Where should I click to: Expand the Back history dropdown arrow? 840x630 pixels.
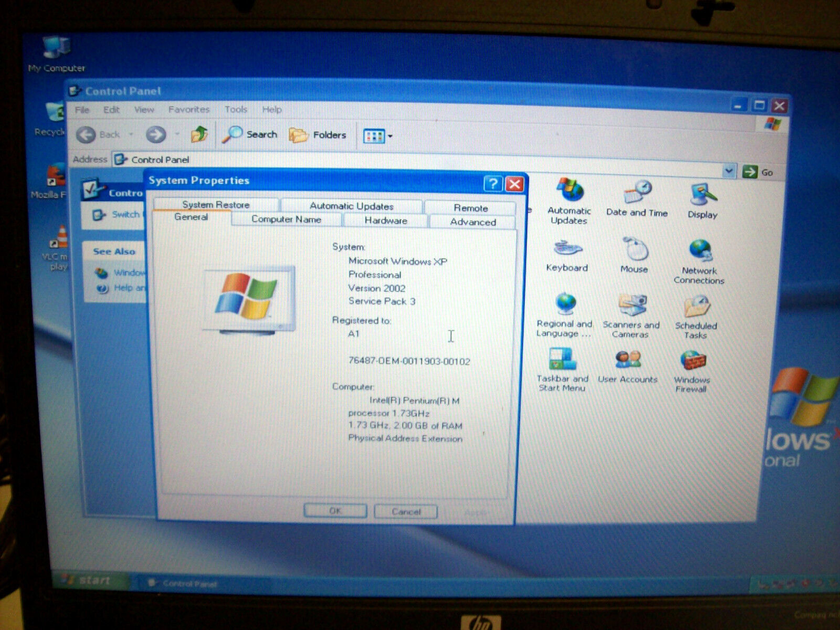pyautogui.click(x=131, y=134)
